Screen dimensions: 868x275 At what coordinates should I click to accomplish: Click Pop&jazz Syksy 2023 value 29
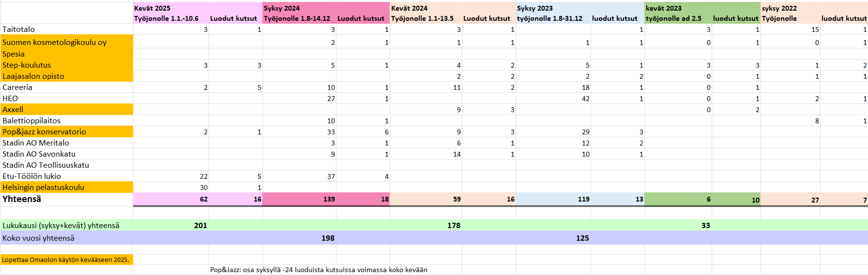[x=553, y=131]
